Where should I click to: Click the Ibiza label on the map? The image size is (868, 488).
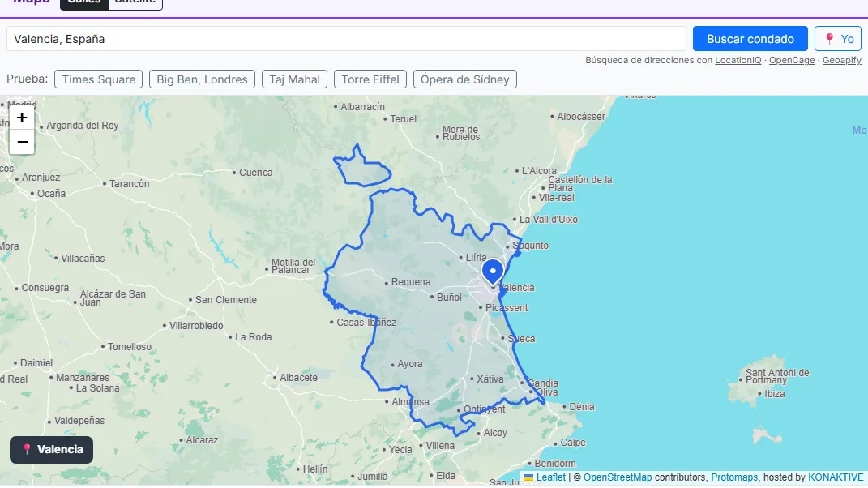pos(775,394)
